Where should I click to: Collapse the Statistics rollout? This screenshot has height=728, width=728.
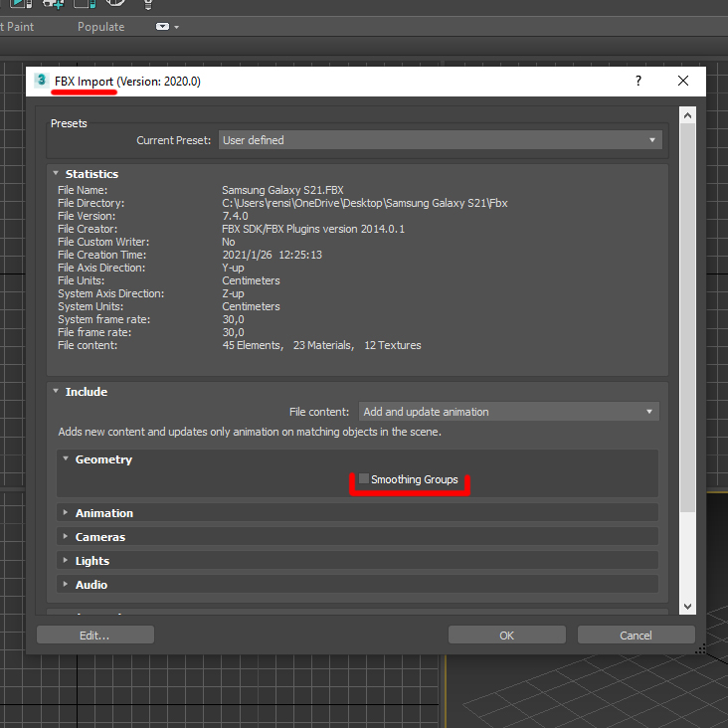[56, 173]
